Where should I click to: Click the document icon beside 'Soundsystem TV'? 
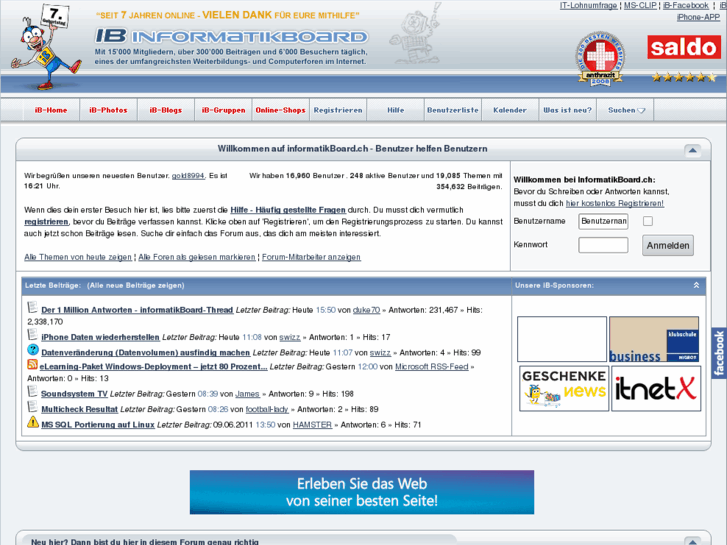click(32, 391)
